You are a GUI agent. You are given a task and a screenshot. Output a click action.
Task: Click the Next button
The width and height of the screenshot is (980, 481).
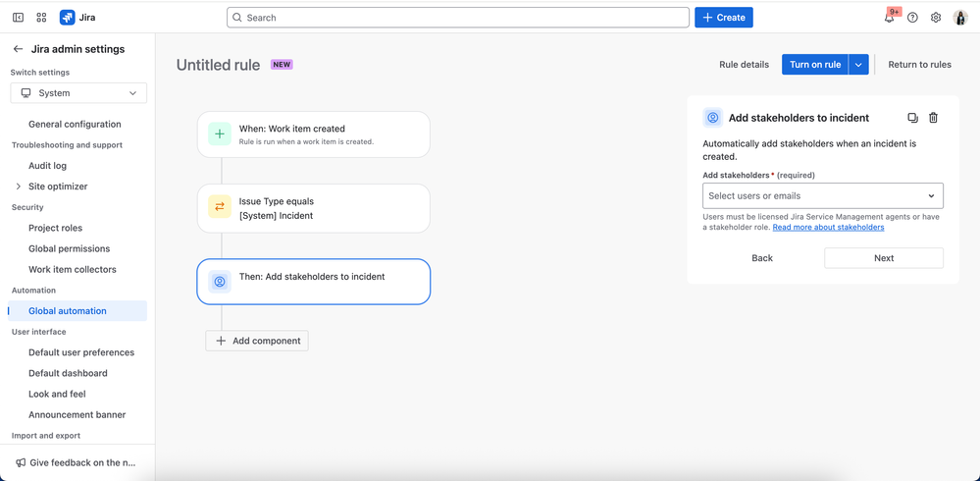[x=883, y=258]
